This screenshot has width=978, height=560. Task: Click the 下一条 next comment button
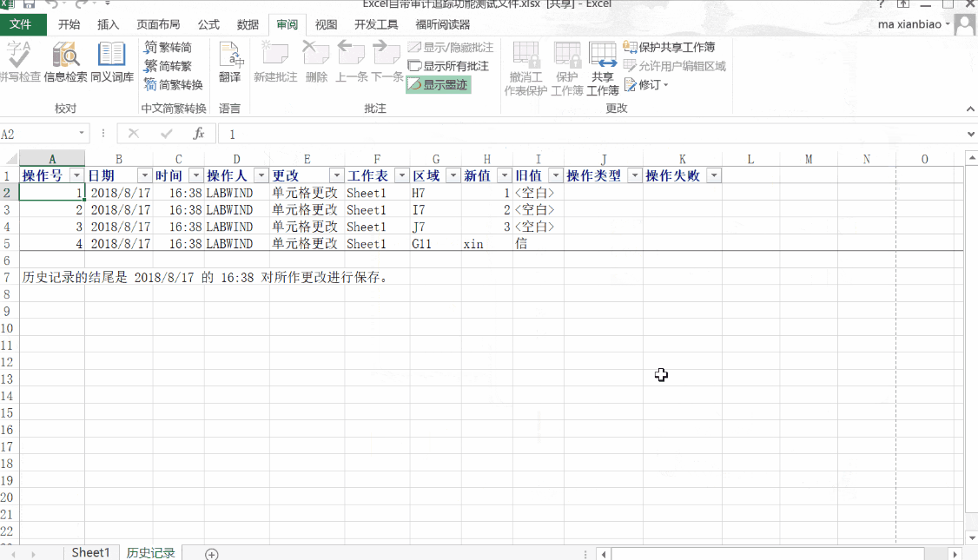tap(386, 63)
